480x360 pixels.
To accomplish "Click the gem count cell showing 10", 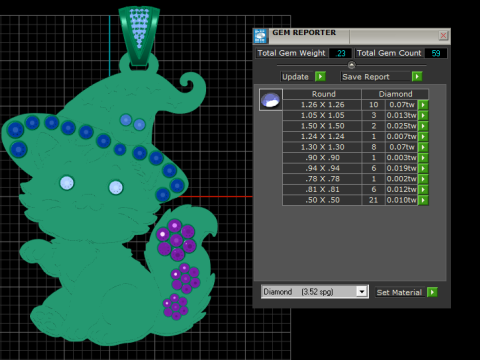I will point(374,105).
